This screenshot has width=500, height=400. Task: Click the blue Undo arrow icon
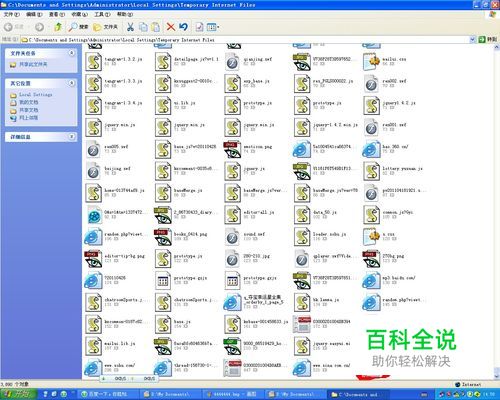[x=183, y=27]
